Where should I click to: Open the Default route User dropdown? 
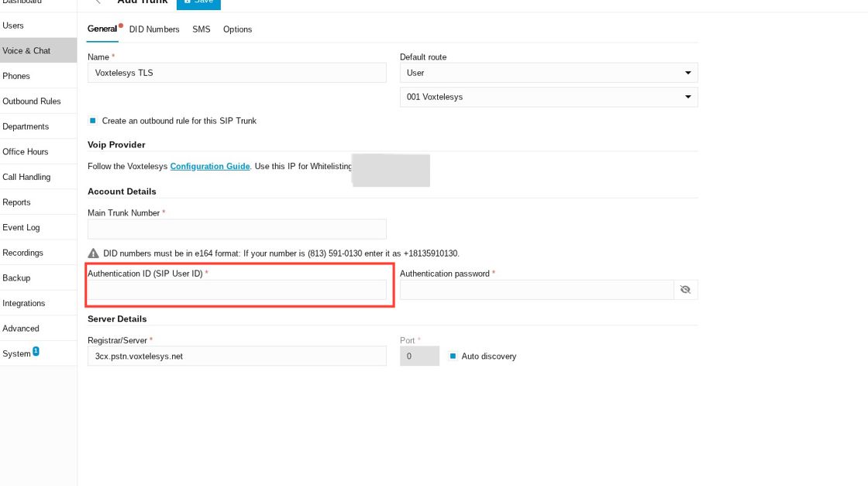[x=549, y=73]
